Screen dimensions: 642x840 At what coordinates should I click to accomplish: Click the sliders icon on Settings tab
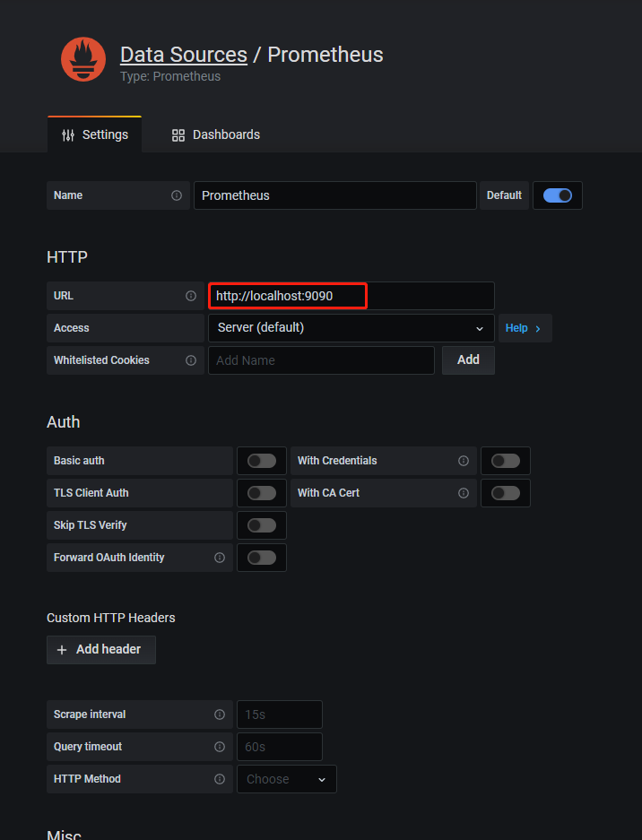(68, 135)
